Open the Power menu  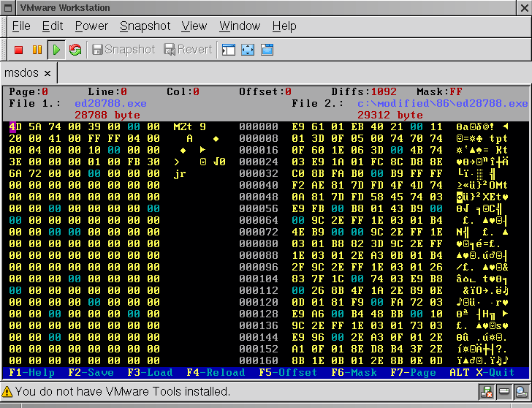pos(91,26)
